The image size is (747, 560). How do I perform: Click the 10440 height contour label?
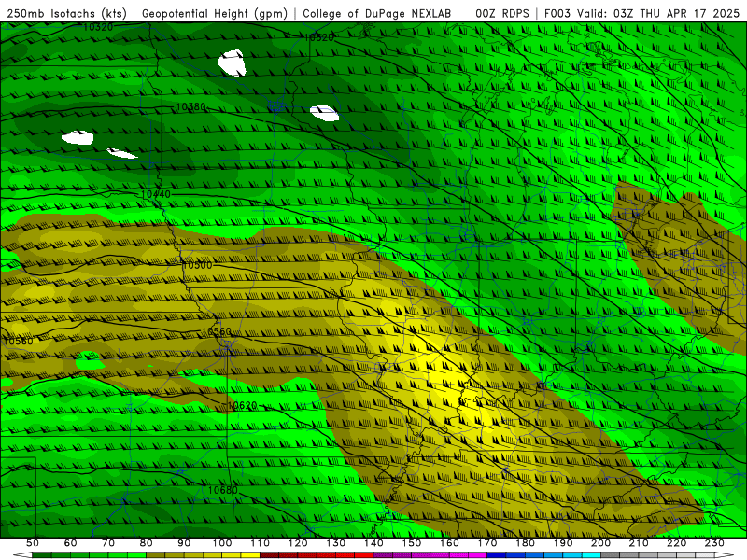click(156, 194)
